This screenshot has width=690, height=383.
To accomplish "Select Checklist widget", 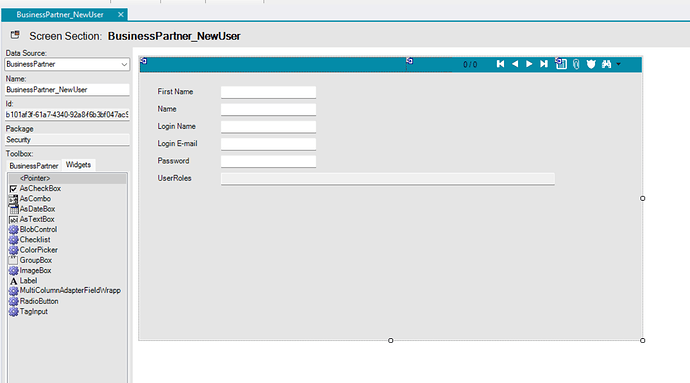I will click(35, 239).
